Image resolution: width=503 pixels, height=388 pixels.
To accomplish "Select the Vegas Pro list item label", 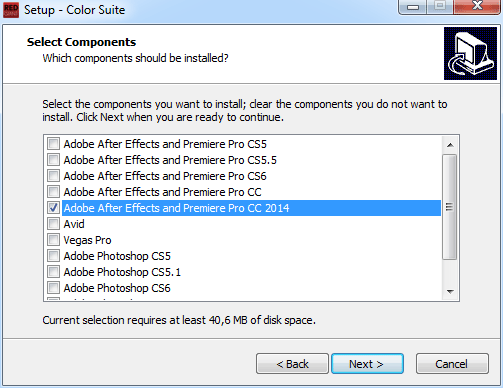I will pos(87,240).
